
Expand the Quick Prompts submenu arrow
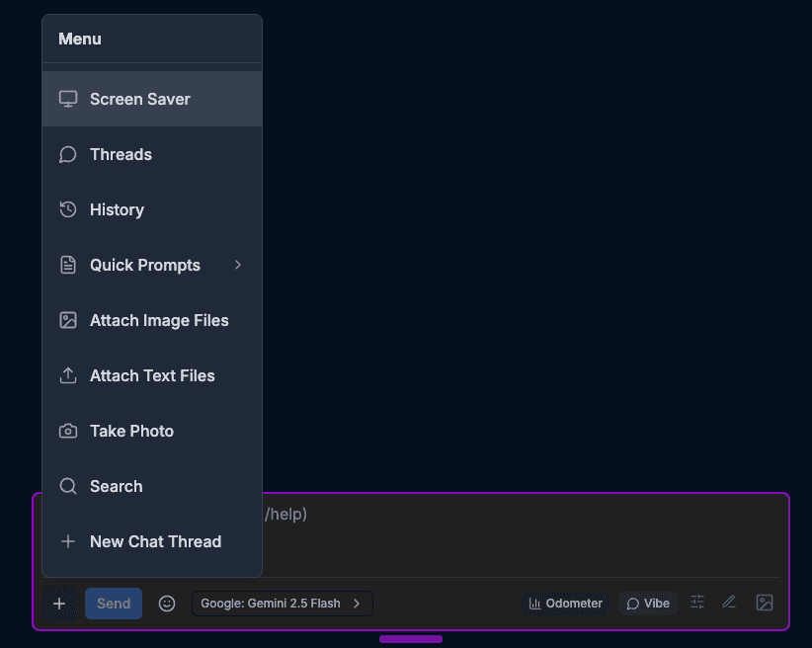(238, 265)
